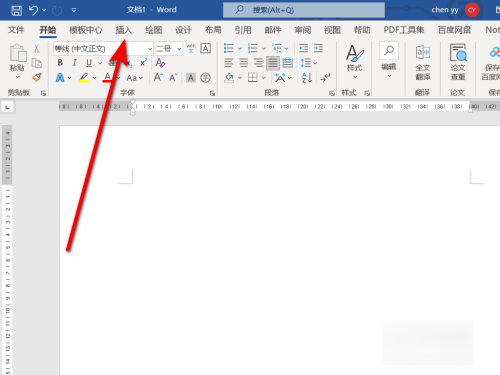500x375 pixels.
Task: Toggle underline formatting
Action: pyautogui.click(x=89, y=63)
